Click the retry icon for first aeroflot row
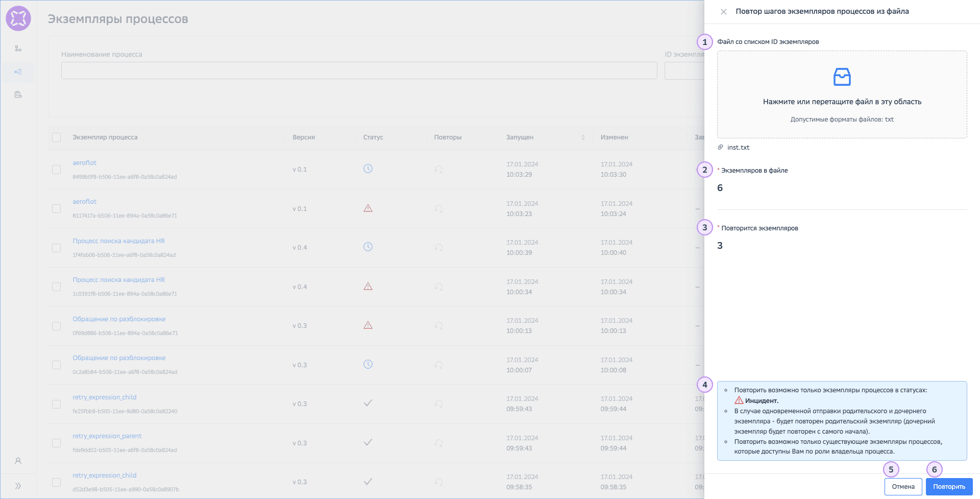The image size is (980, 499). [438, 170]
